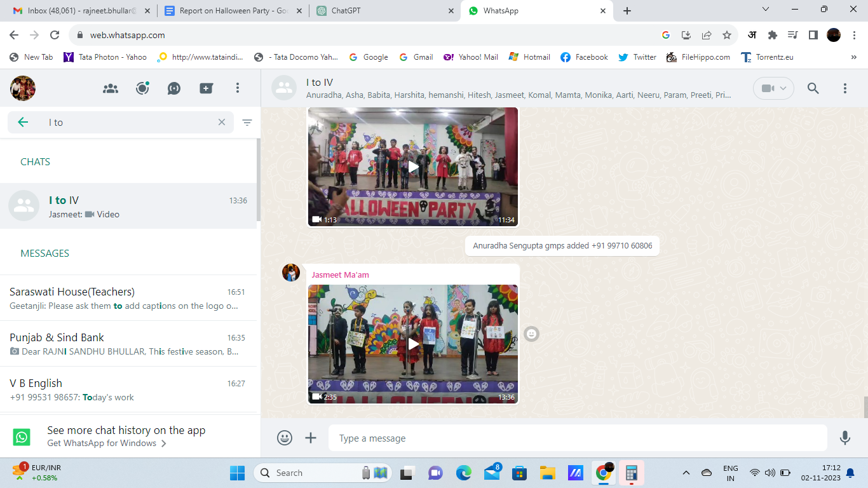This screenshot has width=868, height=488.
Task: Open the video call dropdown
Action: click(x=774, y=88)
